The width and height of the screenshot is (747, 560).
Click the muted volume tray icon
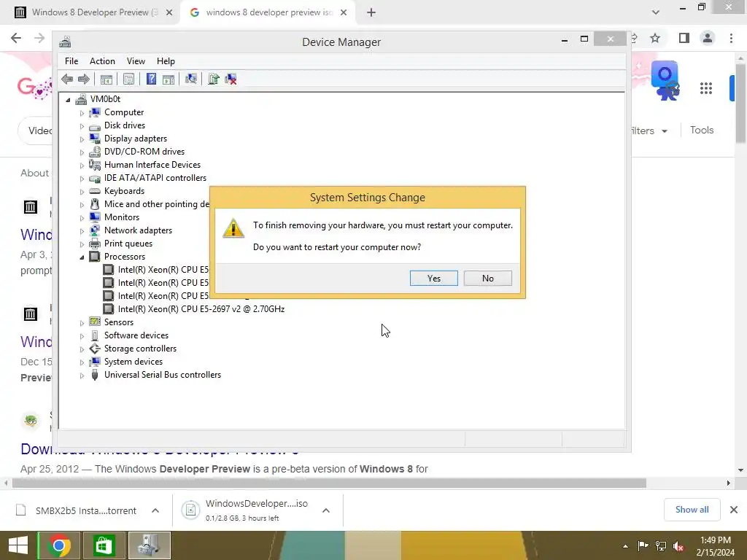click(678, 546)
